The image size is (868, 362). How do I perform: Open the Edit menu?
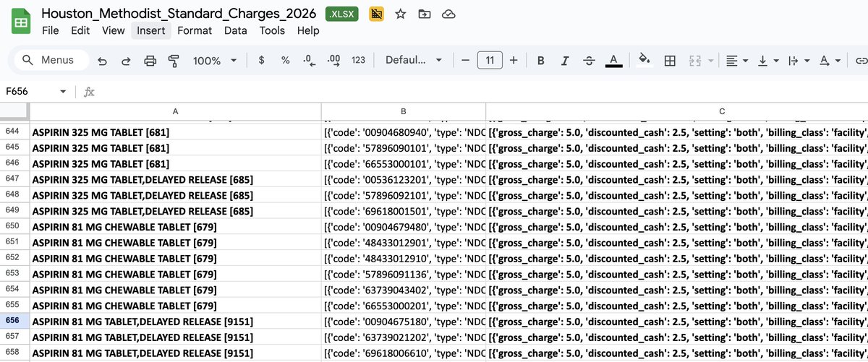click(80, 30)
